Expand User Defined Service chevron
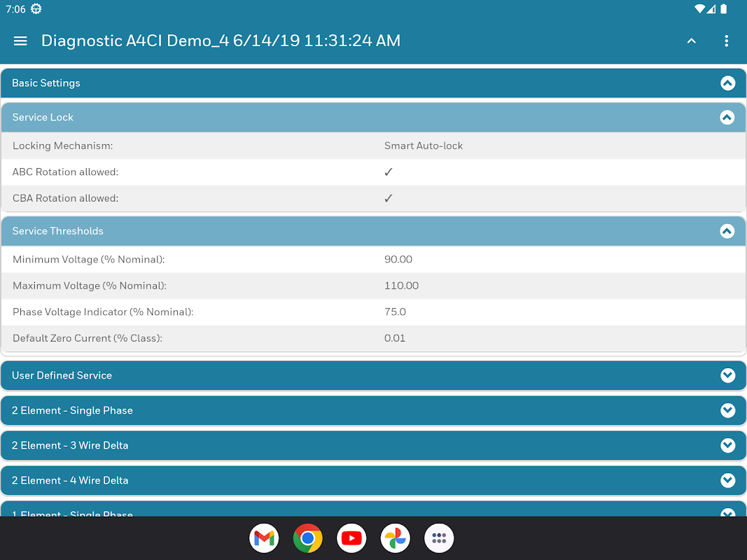This screenshot has width=747, height=560. 727,376
